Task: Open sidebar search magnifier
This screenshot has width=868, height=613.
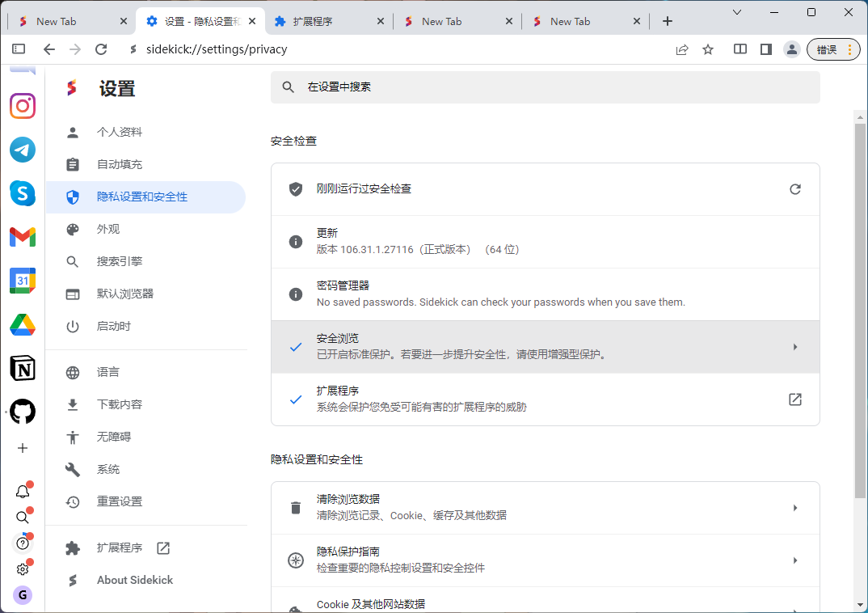Action: 23,518
